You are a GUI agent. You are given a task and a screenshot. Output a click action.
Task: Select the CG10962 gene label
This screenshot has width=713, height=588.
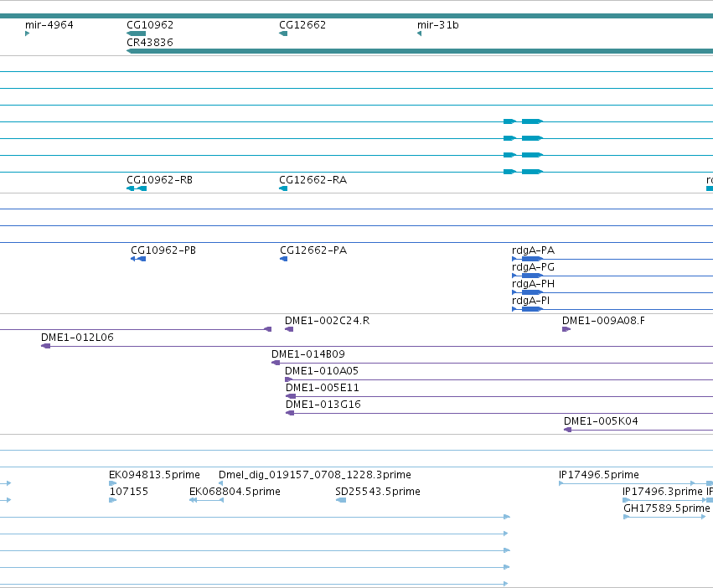[x=150, y=25]
